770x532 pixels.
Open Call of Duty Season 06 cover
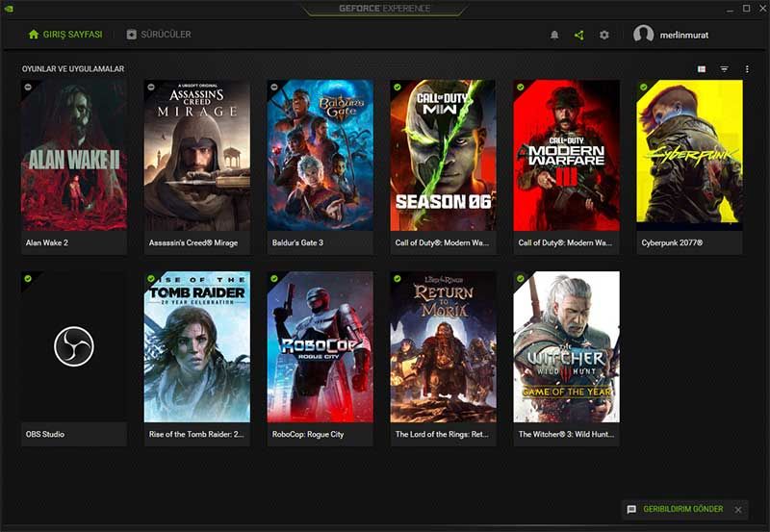443,155
